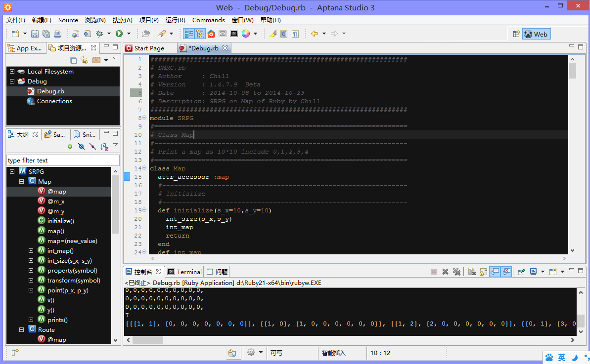This screenshot has width=590, height=364.
Task: Remove all terminated launches in console
Action: (457, 272)
